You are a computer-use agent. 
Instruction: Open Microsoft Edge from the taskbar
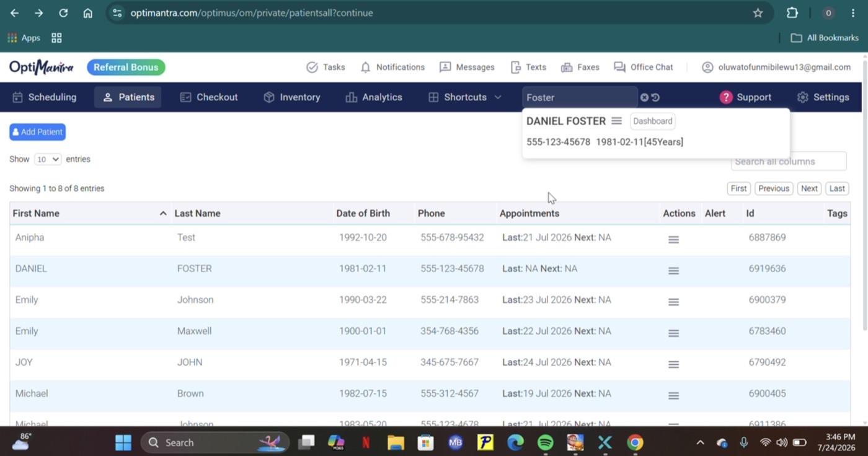point(515,442)
